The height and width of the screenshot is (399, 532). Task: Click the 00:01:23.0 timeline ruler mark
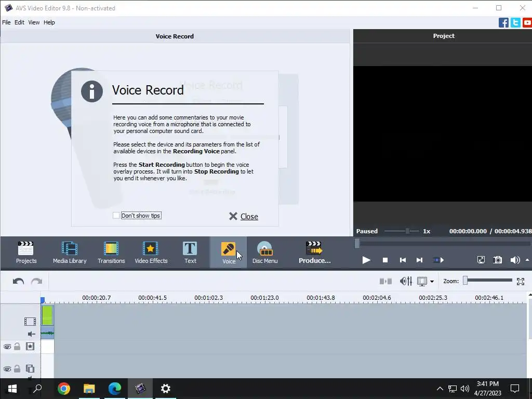[x=264, y=298]
